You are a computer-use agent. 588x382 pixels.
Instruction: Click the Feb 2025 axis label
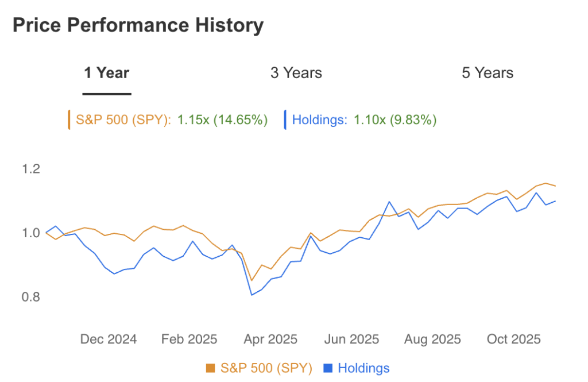coord(189,339)
